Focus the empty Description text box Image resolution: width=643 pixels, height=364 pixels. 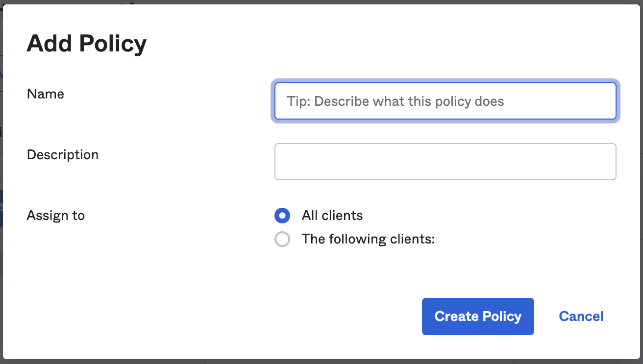point(445,162)
